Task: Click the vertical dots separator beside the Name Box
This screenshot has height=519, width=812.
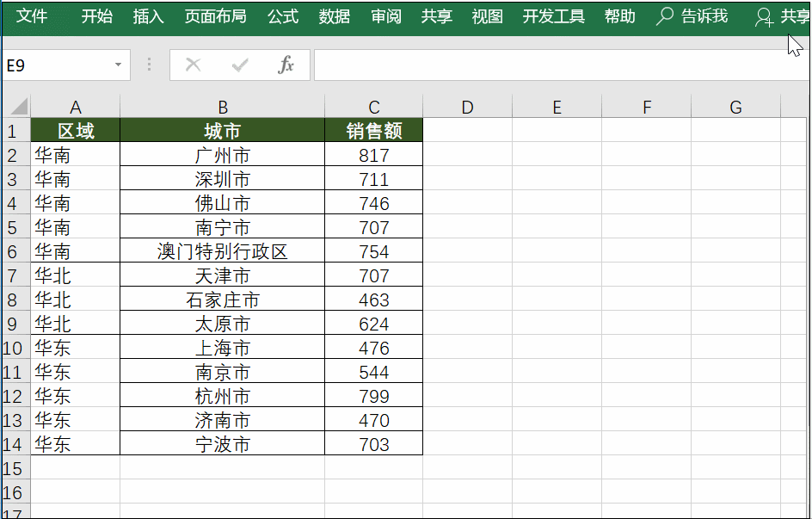Action: tap(148, 64)
